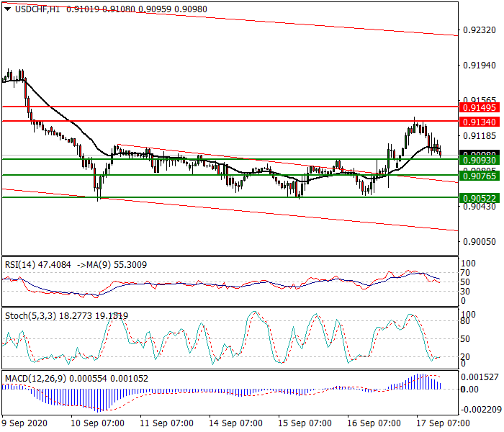Select the 0.91495 red resistance price label
This screenshot has height=432, width=504.
(480, 108)
